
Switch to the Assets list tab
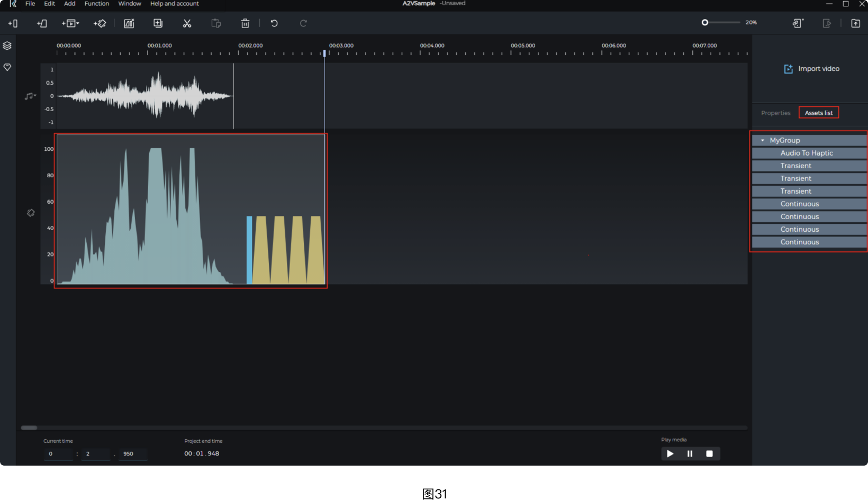[818, 112]
